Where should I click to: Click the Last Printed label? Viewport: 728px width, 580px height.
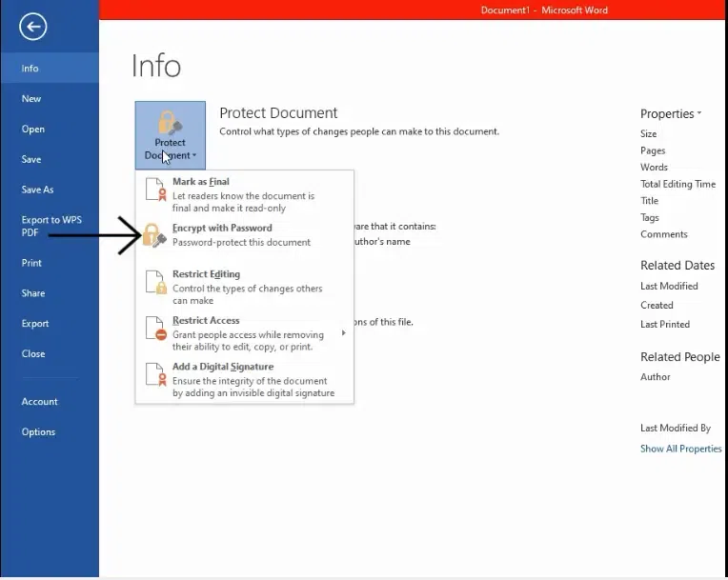(665, 325)
